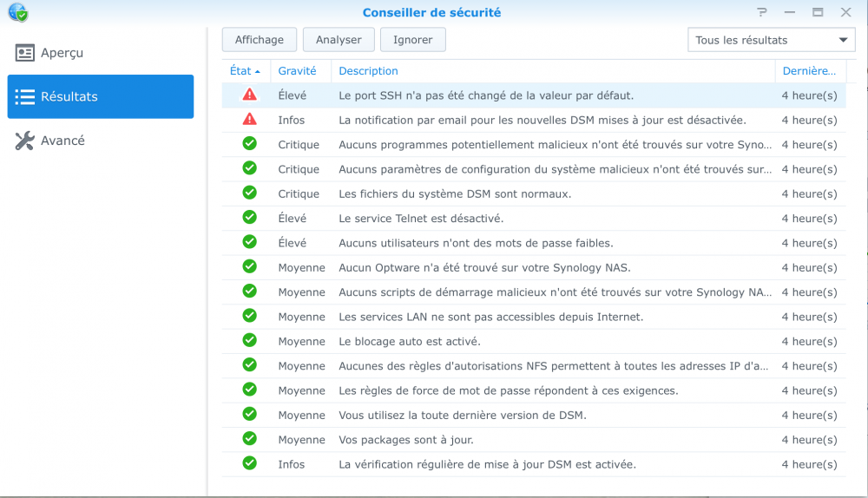Select the règles d'autorisations NFS description
868x498 pixels.
(554, 366)
